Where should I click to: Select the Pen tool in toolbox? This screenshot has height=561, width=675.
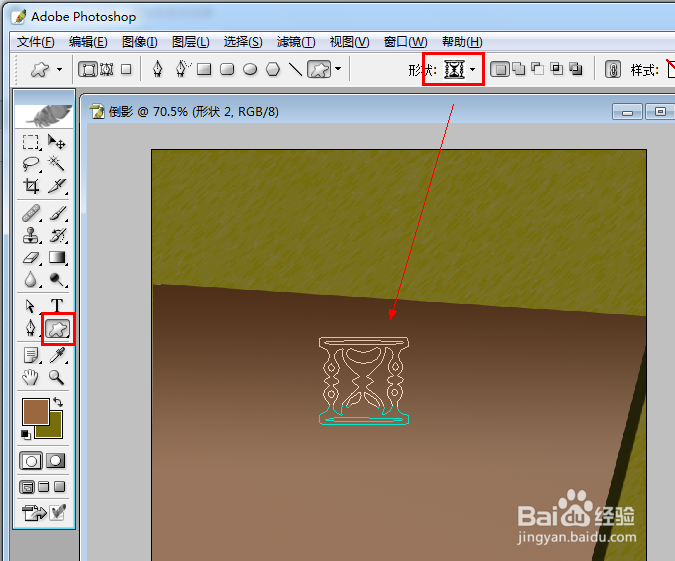(x=31, y=329)
